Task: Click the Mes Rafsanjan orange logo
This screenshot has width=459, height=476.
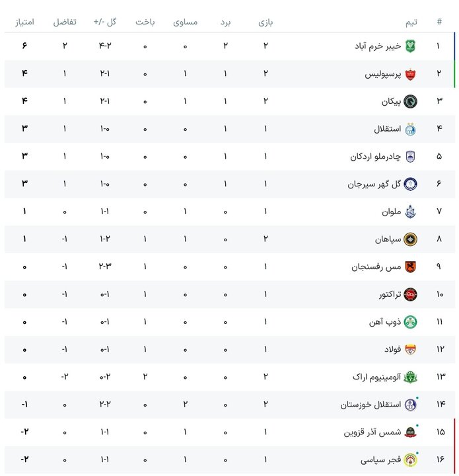Action: 410,266
